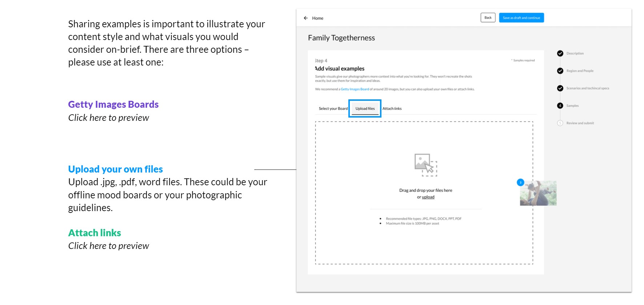Screen dimensions: 644x305
Task: Click Save as draft and continue
Action: coord(521,18)
